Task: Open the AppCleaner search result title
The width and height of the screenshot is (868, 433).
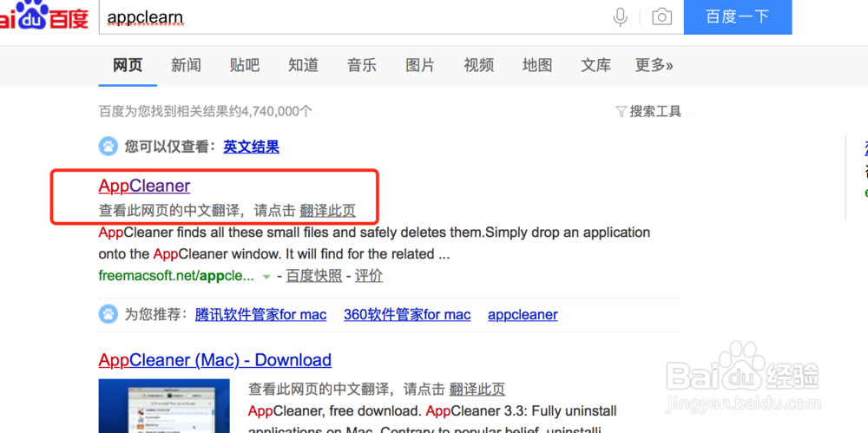Action: [144, 186]
